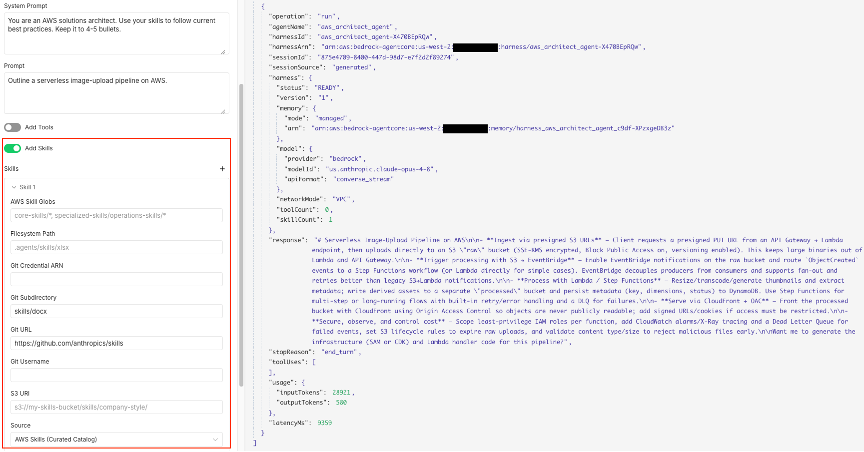Open the Source dropdown showing AWS Skills
864x452 pixels.
116,439
